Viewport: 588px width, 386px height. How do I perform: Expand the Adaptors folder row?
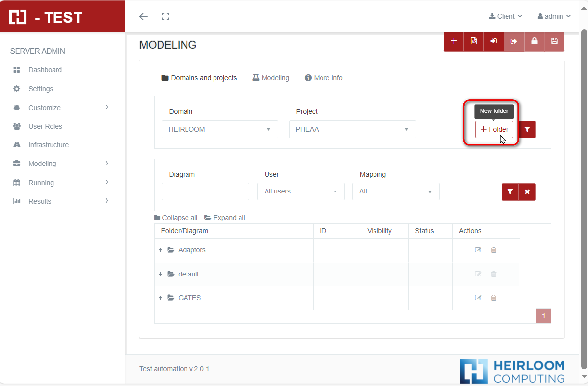tap(160, 250)
